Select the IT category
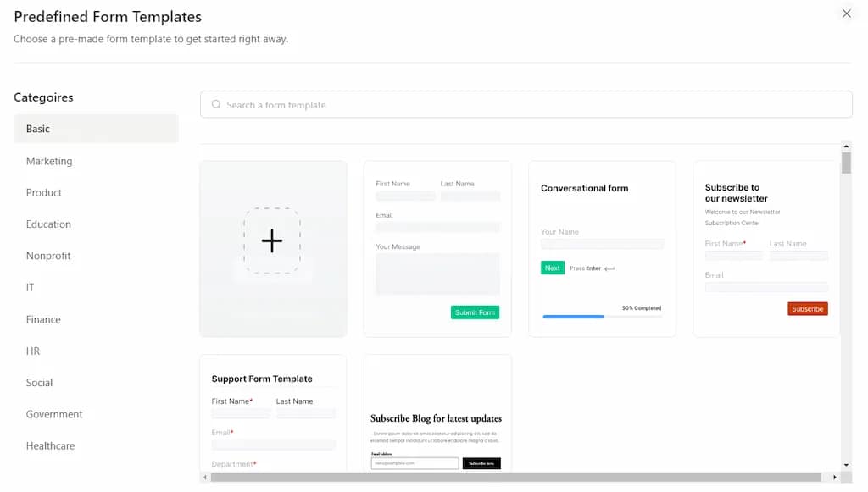Viewport: 868px width, 492px height. click(x=30, y=287)
